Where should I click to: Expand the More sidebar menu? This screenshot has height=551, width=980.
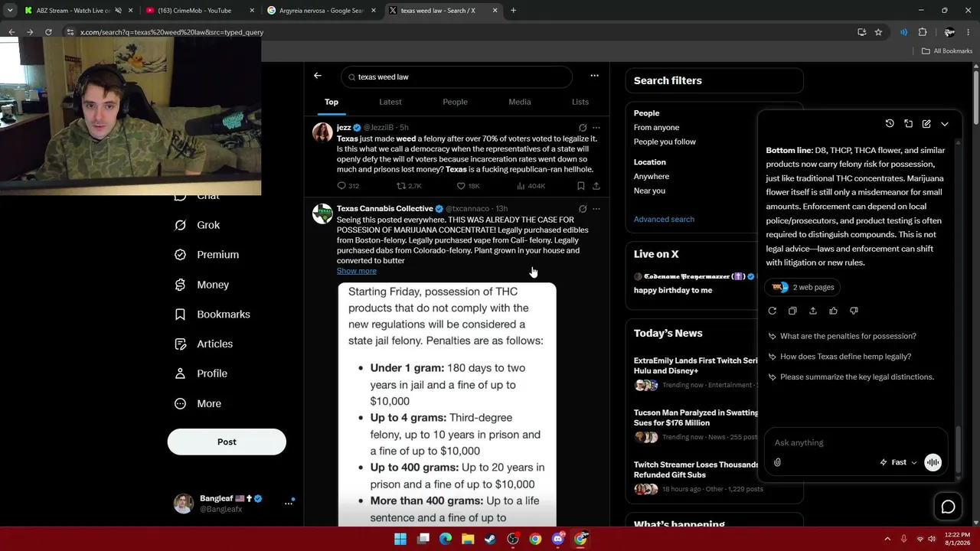(x=199, y=404)
